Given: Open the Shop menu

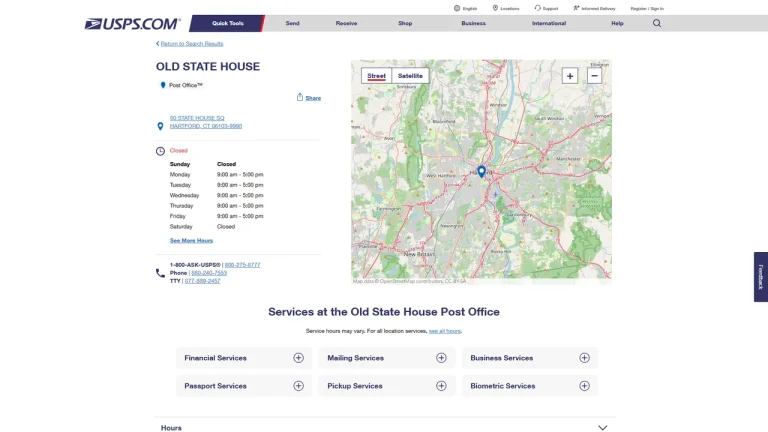Looking at the screenshot, I should 405,23.
